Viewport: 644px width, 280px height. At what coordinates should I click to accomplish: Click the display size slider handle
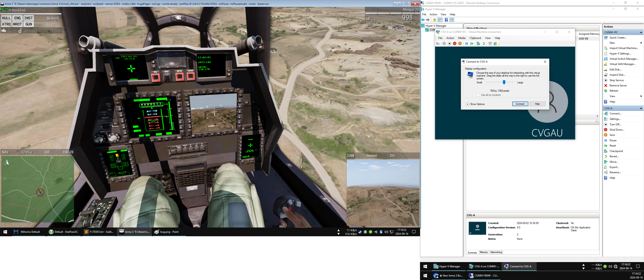(504, 82)
